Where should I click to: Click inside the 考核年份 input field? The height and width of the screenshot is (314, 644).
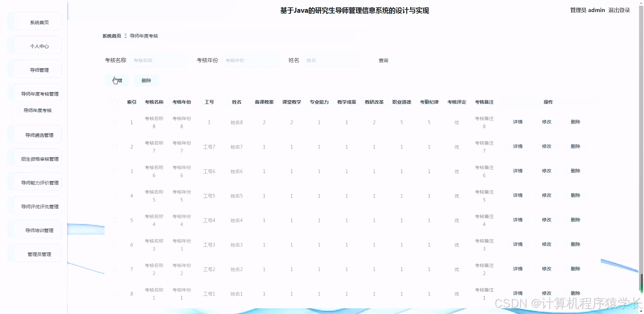(x=250, y=60)
